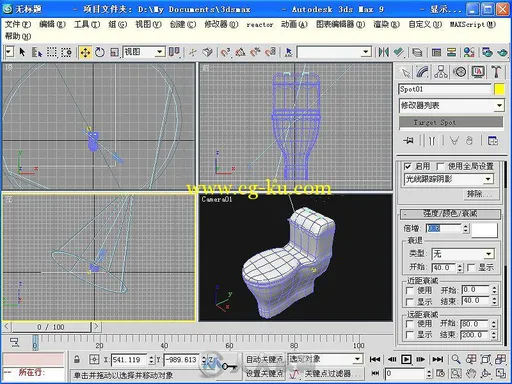Open the Layer Manager icon
The width and height of the screenshot is (512, 384).
417,52
